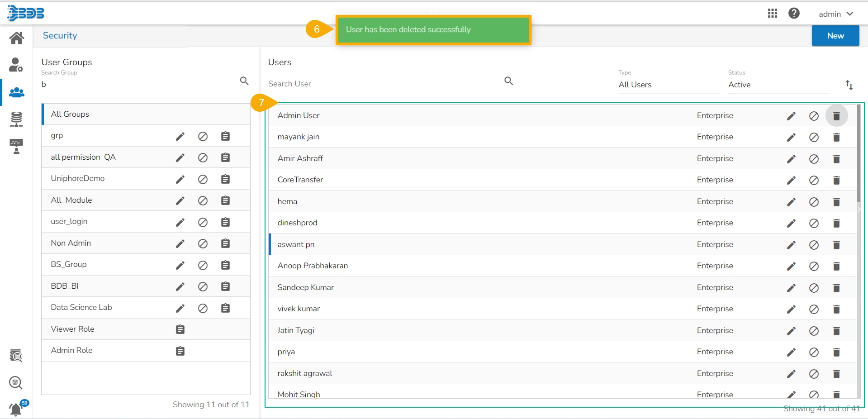The width and height of the screenshot is (868, 419).
Task: Open the notifications bell icon
Action: tap(16, 409)
